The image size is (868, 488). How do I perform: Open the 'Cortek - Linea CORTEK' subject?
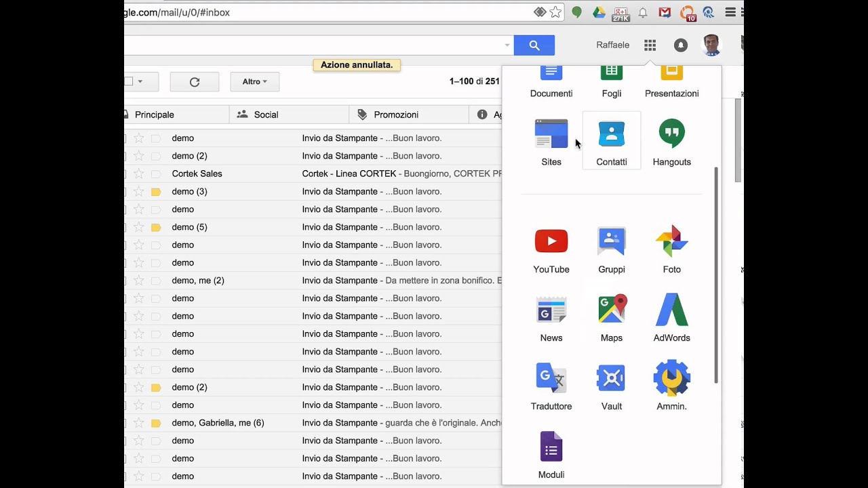[x=349, y=174]
